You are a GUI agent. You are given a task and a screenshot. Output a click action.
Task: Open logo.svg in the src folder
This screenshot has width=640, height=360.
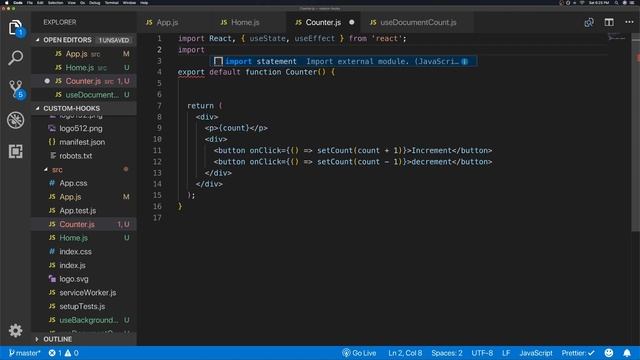tap(84, 279)
